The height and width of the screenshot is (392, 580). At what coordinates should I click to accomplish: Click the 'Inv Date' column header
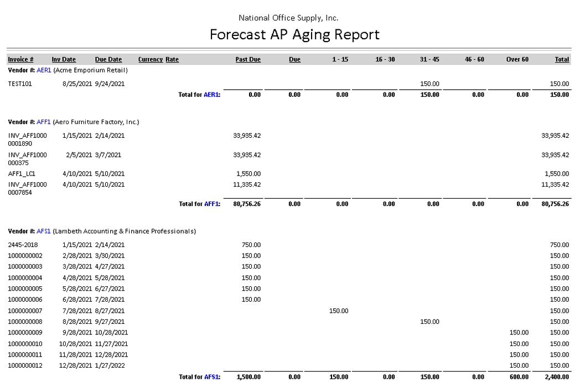[64, 59]
